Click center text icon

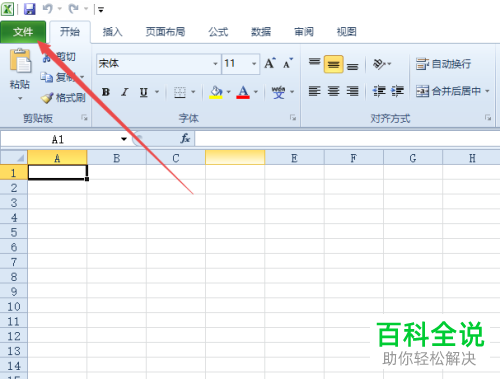click(333, 91)
